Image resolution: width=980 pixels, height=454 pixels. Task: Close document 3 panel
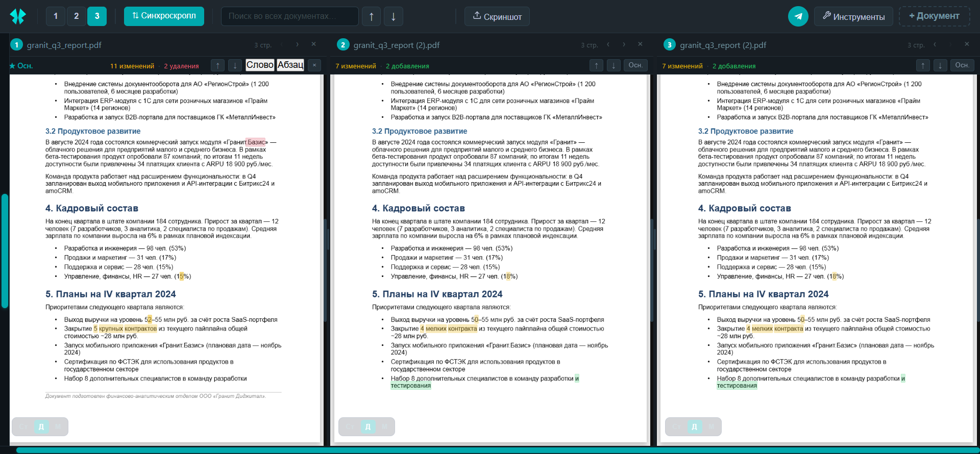click(x=967, y=44)
